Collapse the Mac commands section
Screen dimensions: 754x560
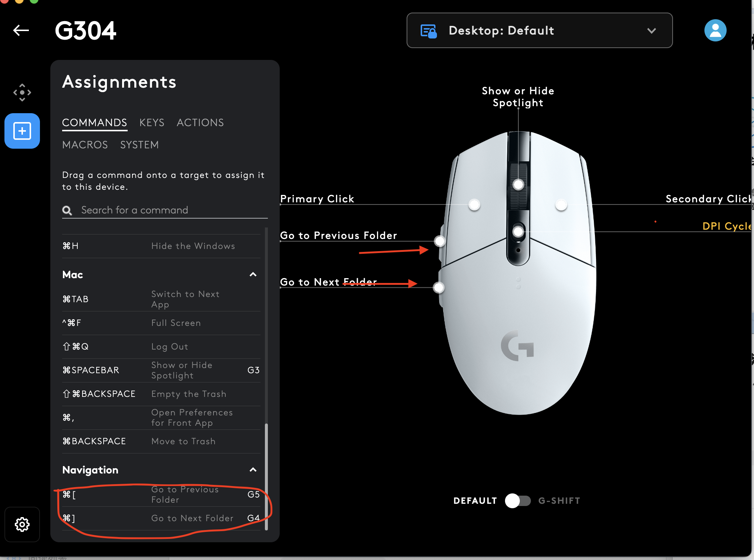pos(253,274)
